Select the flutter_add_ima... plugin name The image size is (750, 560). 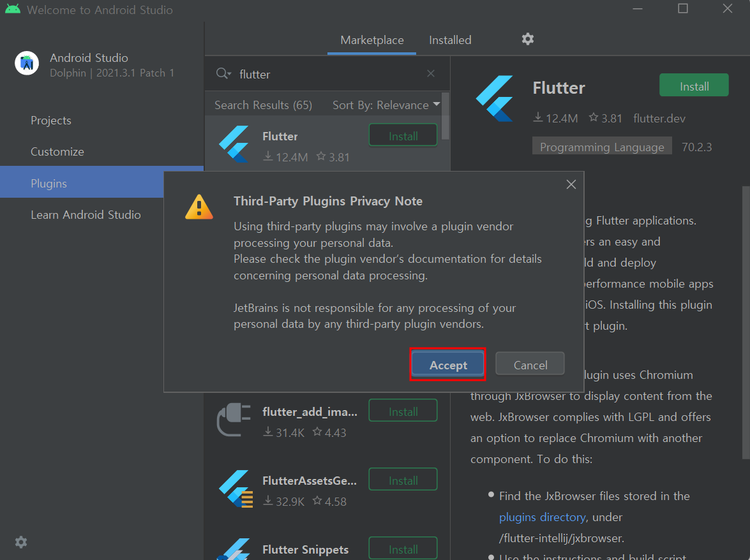[310, 412]
